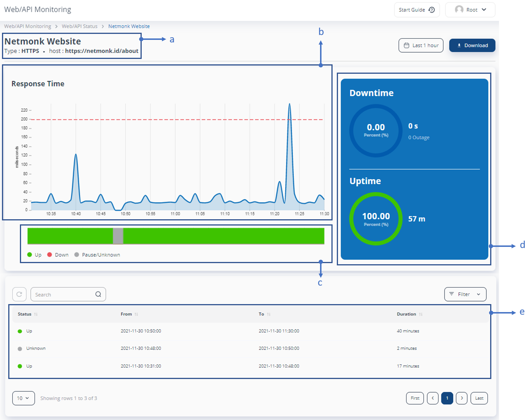The width and height of the screenshot is (532, 420).
Task: Toggle the Down legend item
Action: click(58, 255)
